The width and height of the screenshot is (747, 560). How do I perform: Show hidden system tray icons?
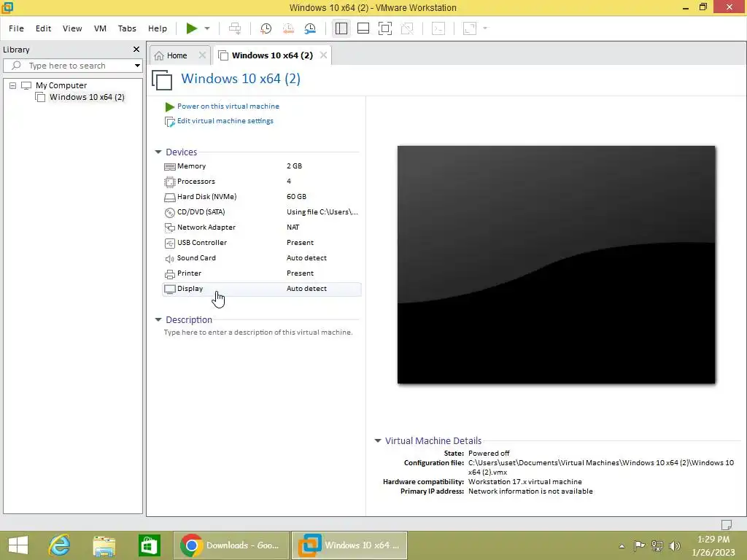point(622,545)
